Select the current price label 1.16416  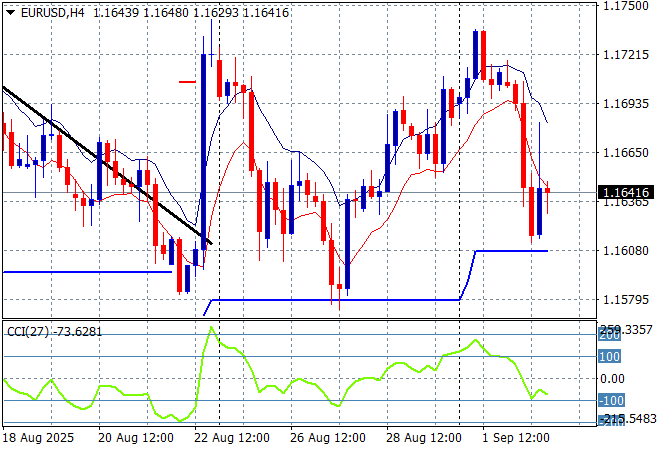626,193
